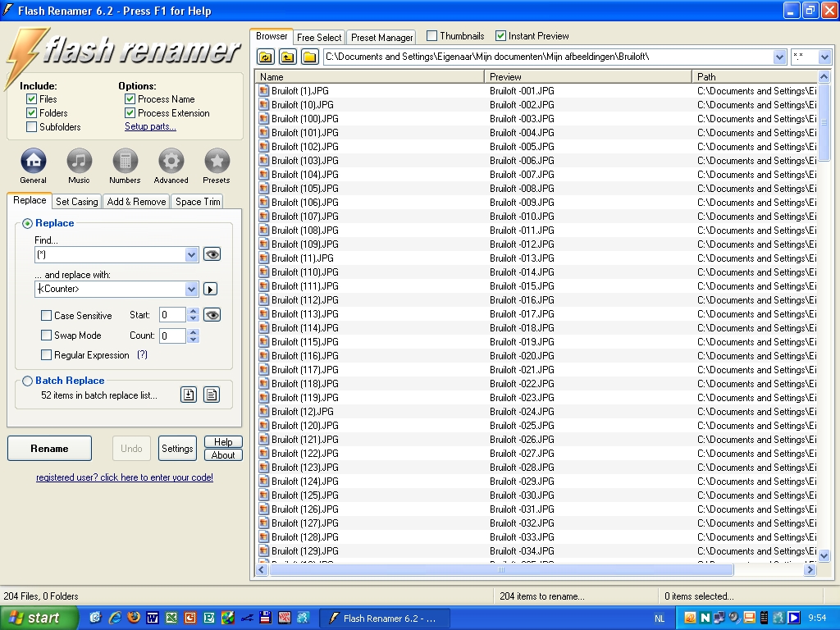Select the Replace radio button
This screenshot has height=630, width=840.
click(x=27, y=223)
